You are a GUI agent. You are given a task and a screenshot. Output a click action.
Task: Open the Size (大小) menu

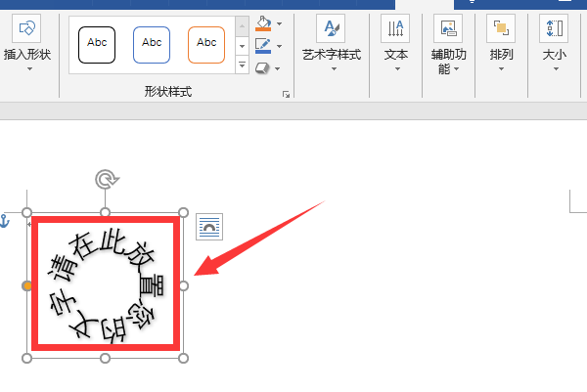click(554, 43)
